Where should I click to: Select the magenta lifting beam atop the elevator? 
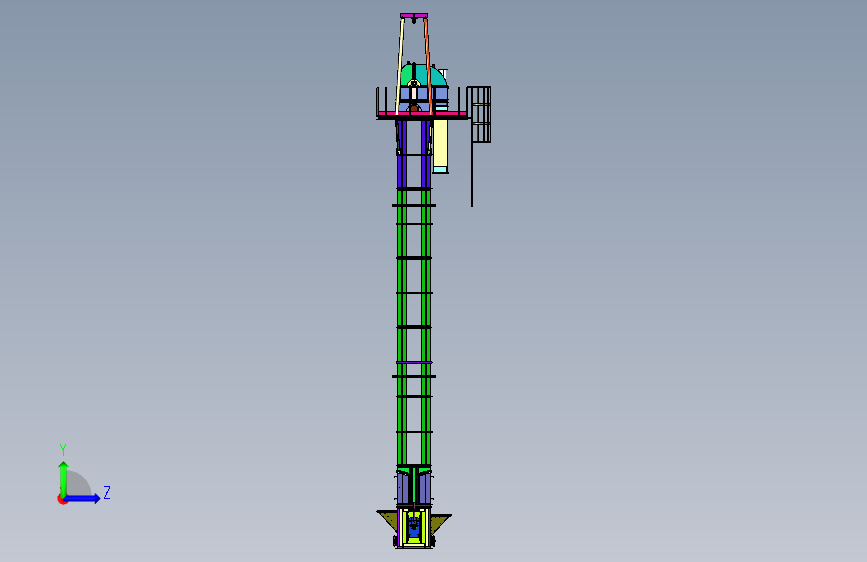pyautogui.click(x=414, y=15)
